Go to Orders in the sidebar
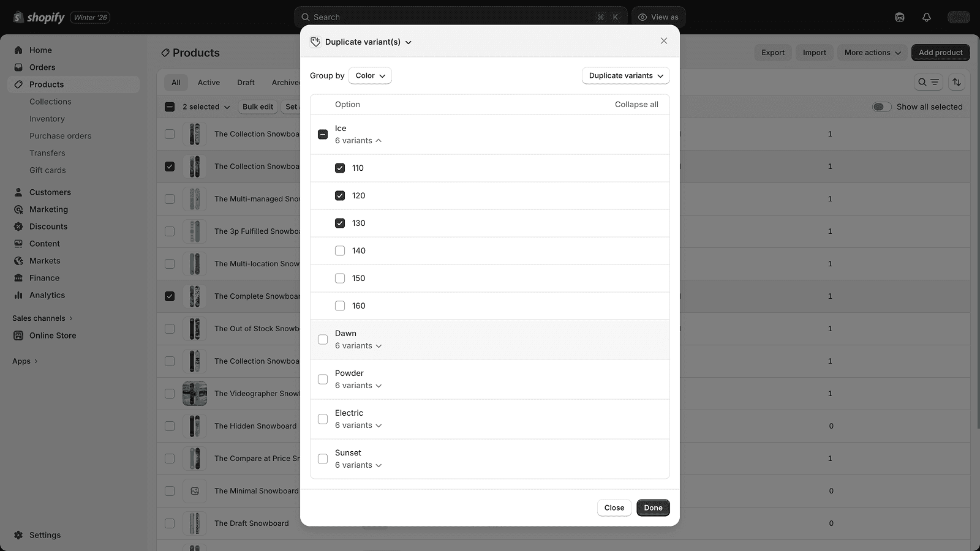The height and width of the screenshot is (551, 980). [x=42, y=67]
